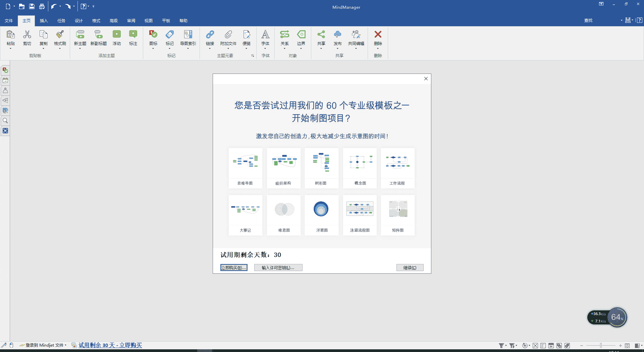Click the trial remaining 30 days link
This screenshot has height=352, width=644.
coord(110,345)
